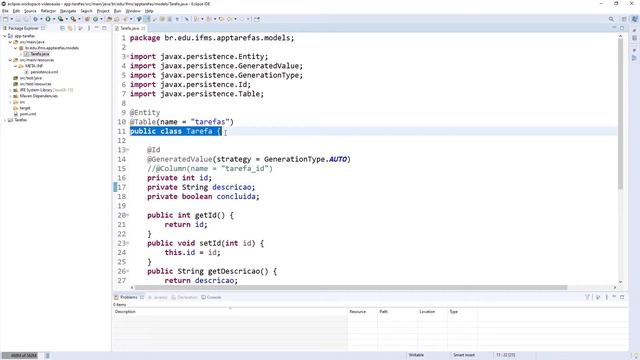Open the Navigate menu
Image resolution: width=640 pixels, height=360 pixels.
(x=68, y=11)
